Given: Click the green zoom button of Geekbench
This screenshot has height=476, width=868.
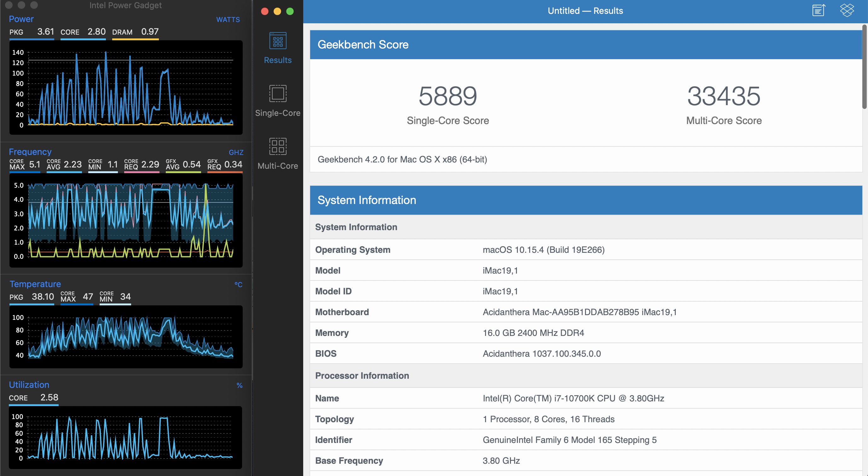Looking at the screenshot, I should pos(290,11).
